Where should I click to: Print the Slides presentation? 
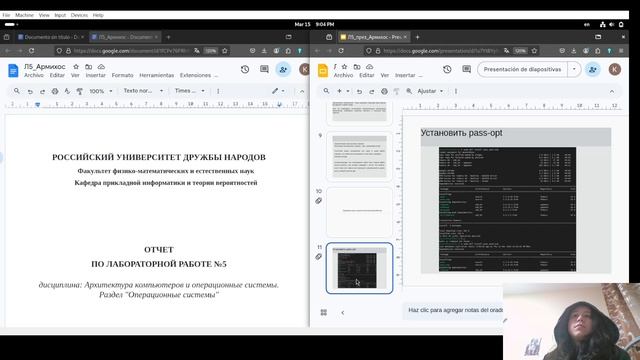point(384,91)
